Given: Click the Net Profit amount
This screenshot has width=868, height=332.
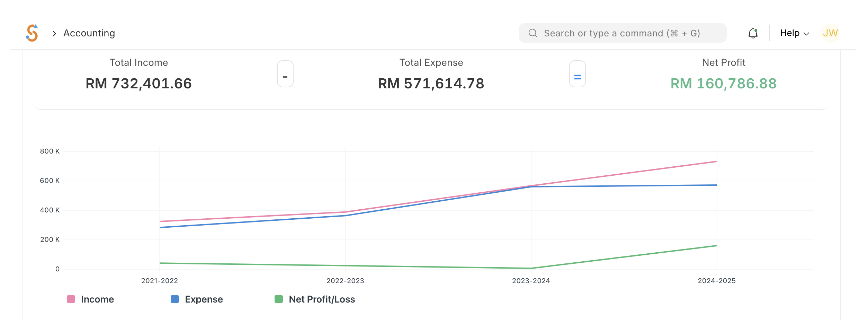Looking at the screenshot, I should click(723, 84).
